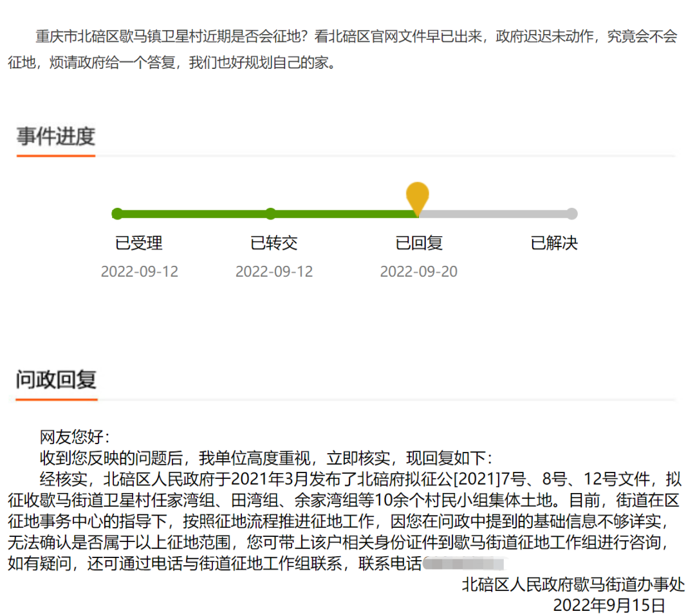The width and height of the screenshot is (695, 616).
Task: Click the gray unfinished progress bar segment
Action: tap(496, 213)
